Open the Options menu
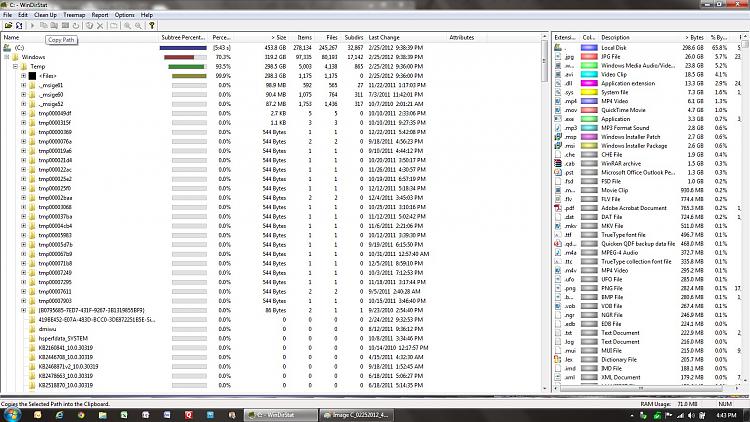Image resolution: width=750 pixels, height=422 pixels. (124, 15)
